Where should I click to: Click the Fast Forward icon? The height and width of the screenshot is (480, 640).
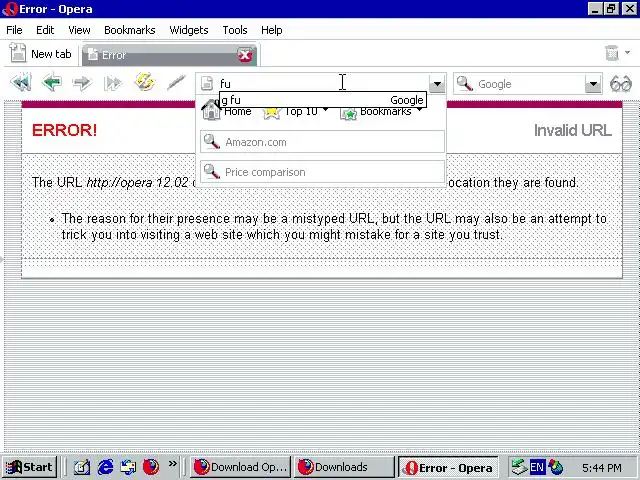(x=113, y=83)
